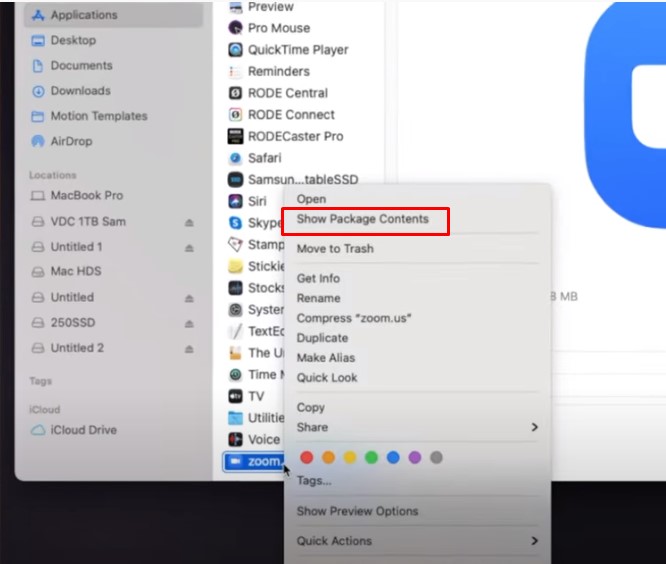Select the Reminders app icon
The width and height of the screenshot is (666, 564).
pyautogui.click(x=235, y=71)
